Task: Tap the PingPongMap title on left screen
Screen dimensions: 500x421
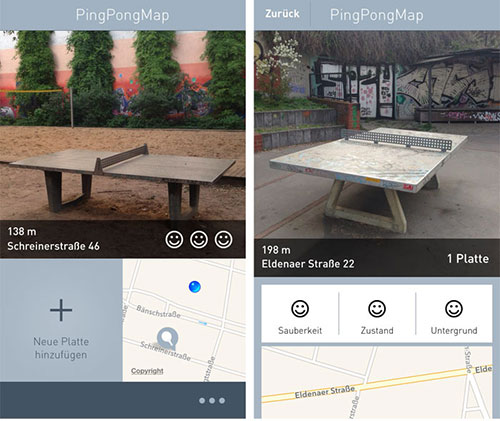Action: (x=122, y=15)
